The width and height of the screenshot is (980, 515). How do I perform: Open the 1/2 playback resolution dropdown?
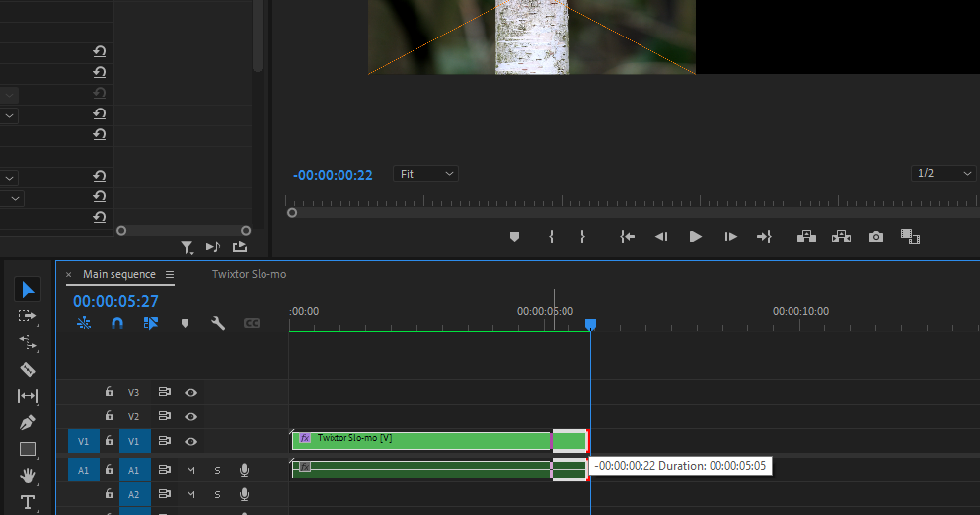click(x=943, y=173)
